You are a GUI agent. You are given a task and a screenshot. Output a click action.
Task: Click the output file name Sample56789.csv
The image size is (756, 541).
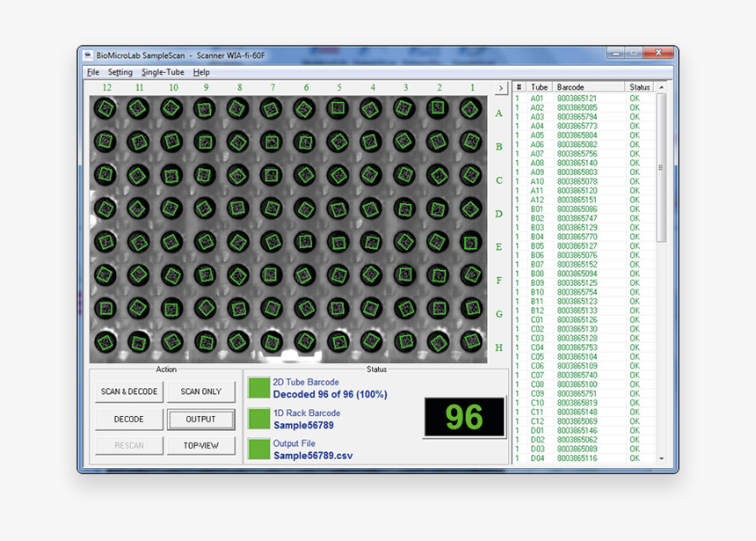[x=314, y=456]
